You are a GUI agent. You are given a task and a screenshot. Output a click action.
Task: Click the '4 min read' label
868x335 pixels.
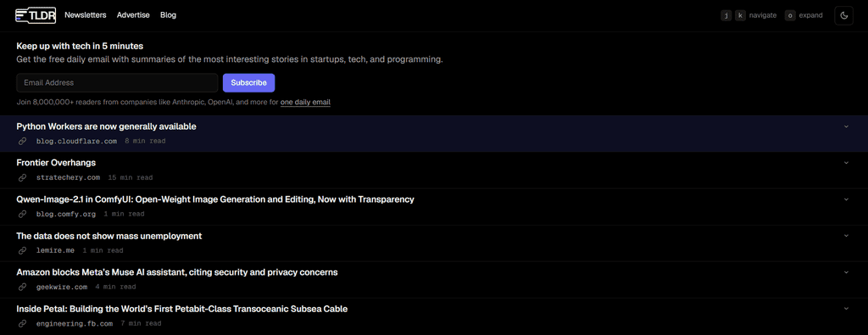[115, 287]
